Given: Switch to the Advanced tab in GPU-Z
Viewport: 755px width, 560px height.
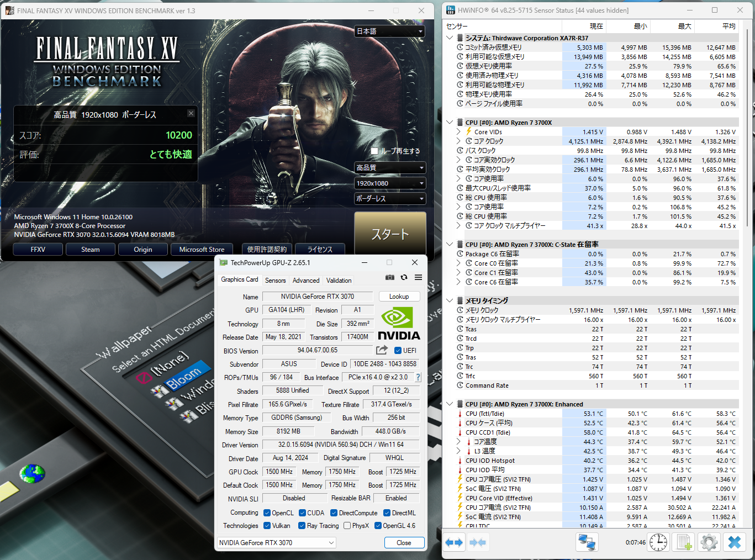Looking at the screenshot, I should tap(306, 281).
